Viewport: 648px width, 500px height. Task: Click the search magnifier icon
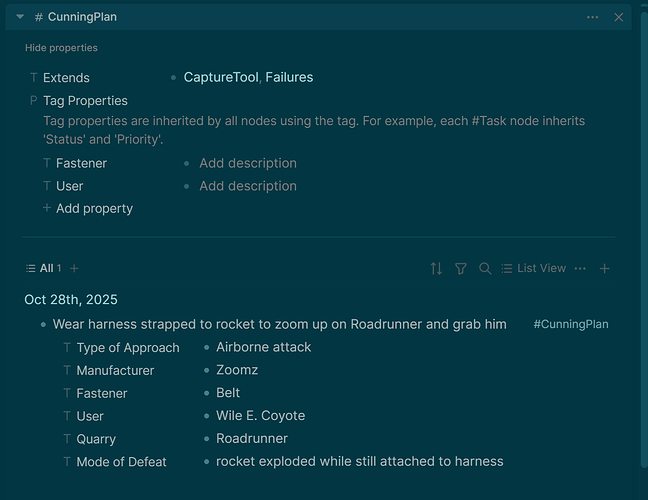point(485,268)
